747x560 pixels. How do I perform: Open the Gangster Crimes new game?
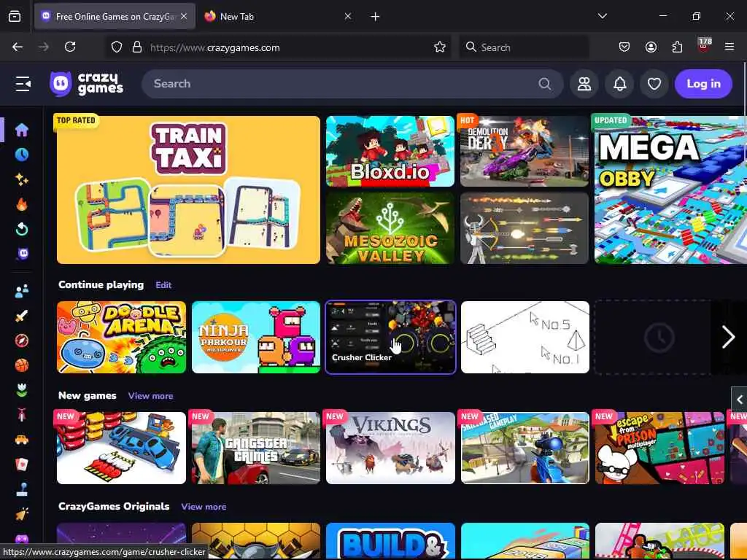[x=256, y=448]
